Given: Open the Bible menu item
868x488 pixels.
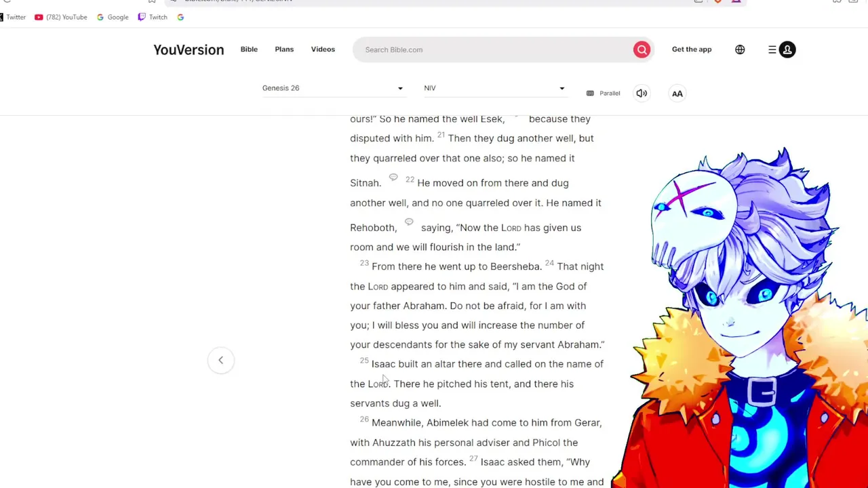Looking at the screenshot, I should coord(249,49).
